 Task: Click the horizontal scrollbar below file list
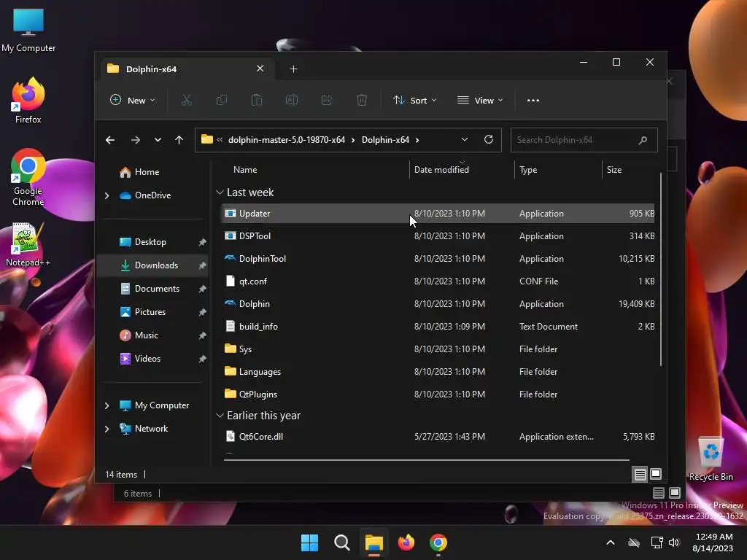coord(426,460)
